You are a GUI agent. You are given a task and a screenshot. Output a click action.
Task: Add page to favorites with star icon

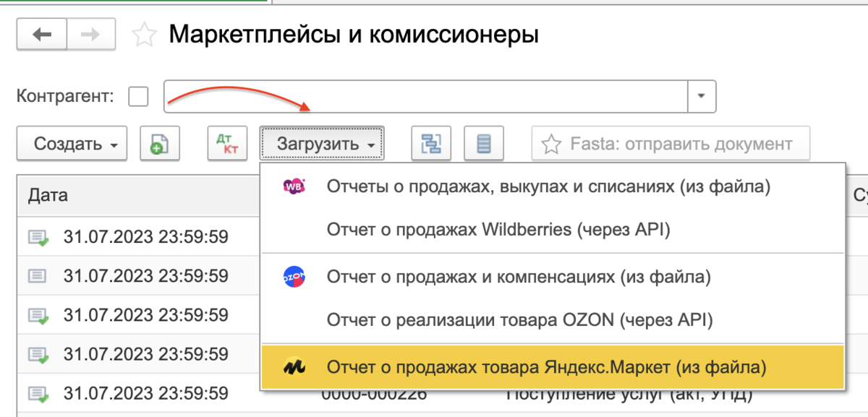pos(145,35)
